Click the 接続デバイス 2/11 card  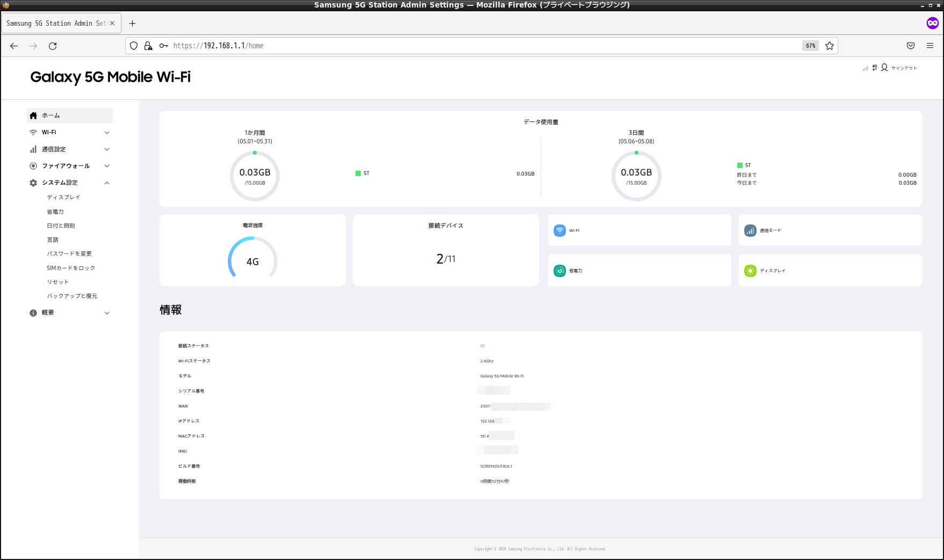tap(446, 250)
